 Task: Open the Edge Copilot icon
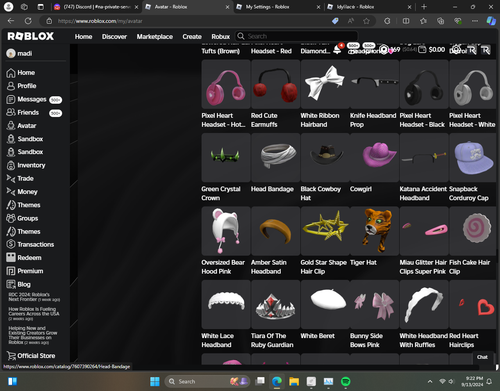(x=491, y=21)
